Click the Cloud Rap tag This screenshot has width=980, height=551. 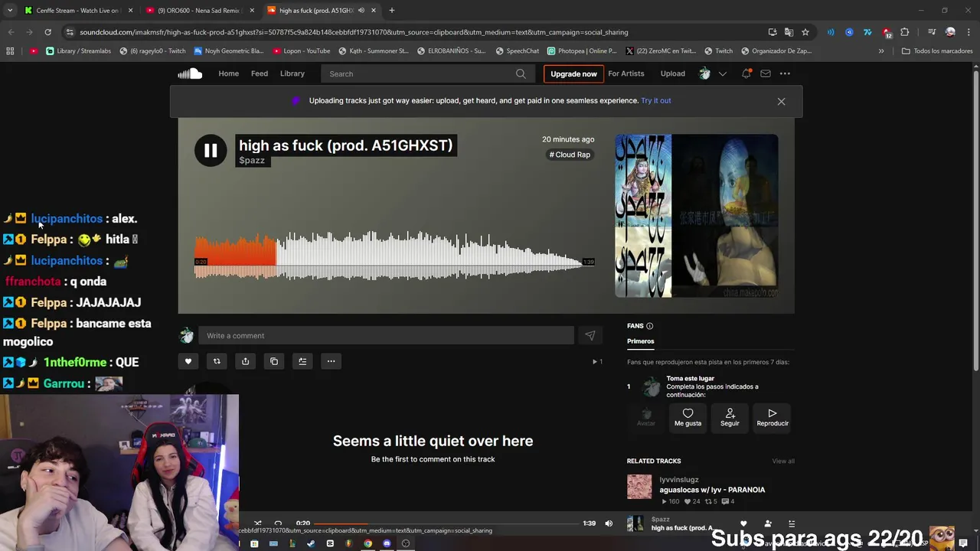pyautogui.click(x=570, y=155)
